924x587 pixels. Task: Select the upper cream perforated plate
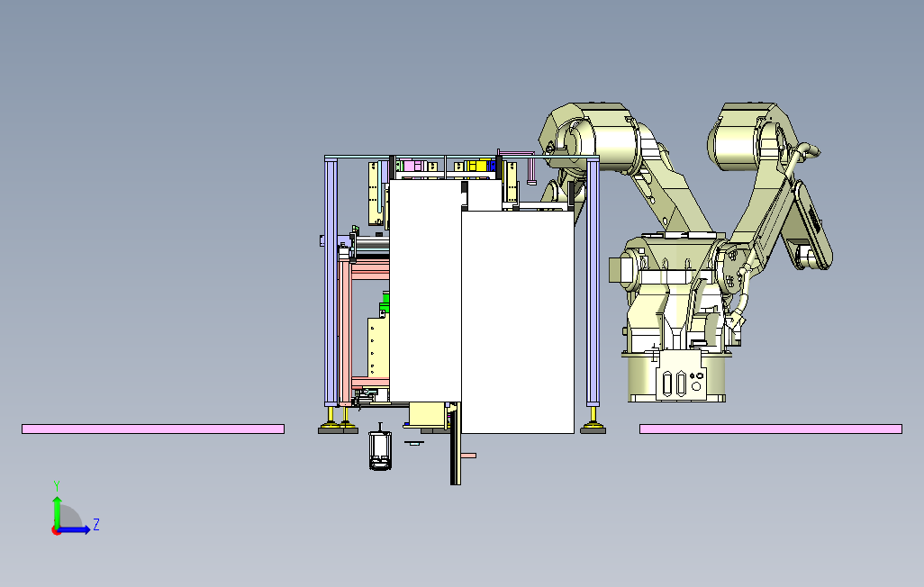pos(376,194)
